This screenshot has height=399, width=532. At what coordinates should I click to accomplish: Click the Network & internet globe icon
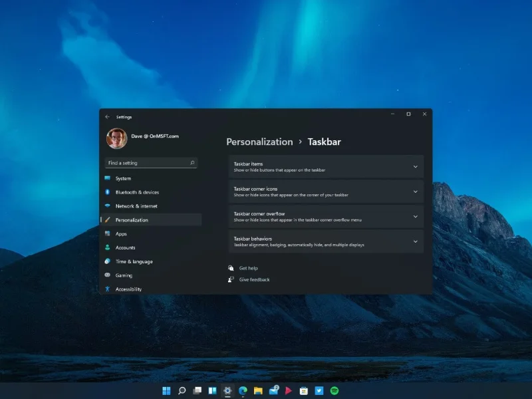[x=107, y=205]
